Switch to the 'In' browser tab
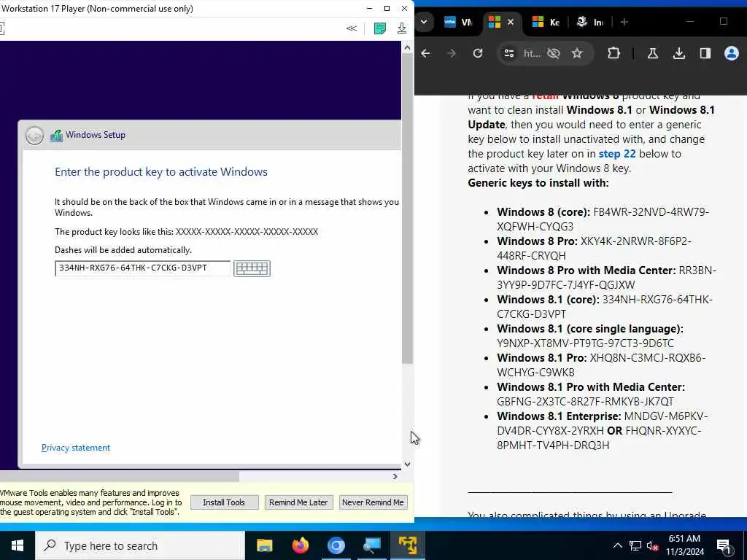The height and width of the screenshot is (560, 747). [x=589, y=22]
